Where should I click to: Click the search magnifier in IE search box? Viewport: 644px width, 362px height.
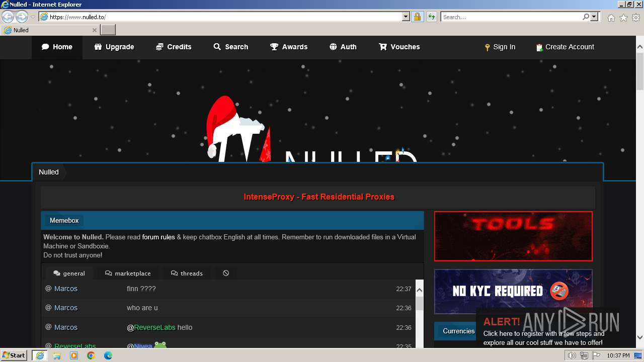[586, 17]
